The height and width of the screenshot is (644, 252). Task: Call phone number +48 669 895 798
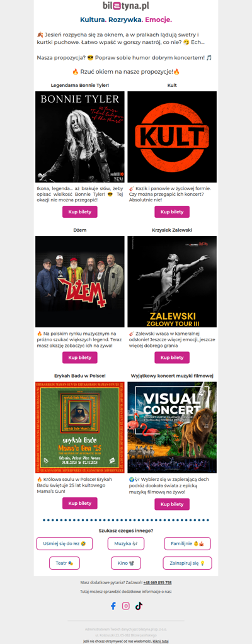pyautogui.click(x=157, y=582)
